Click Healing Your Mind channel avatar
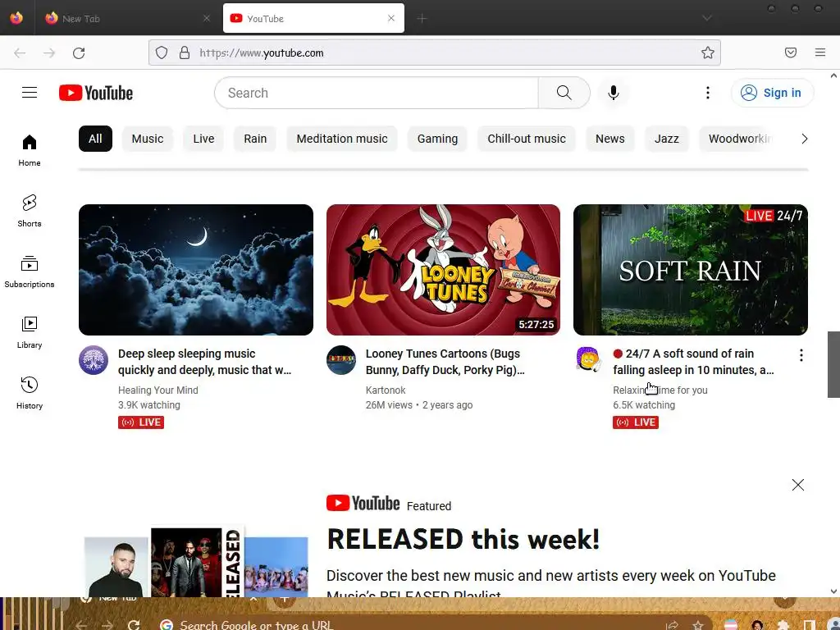 coord(94,360)
